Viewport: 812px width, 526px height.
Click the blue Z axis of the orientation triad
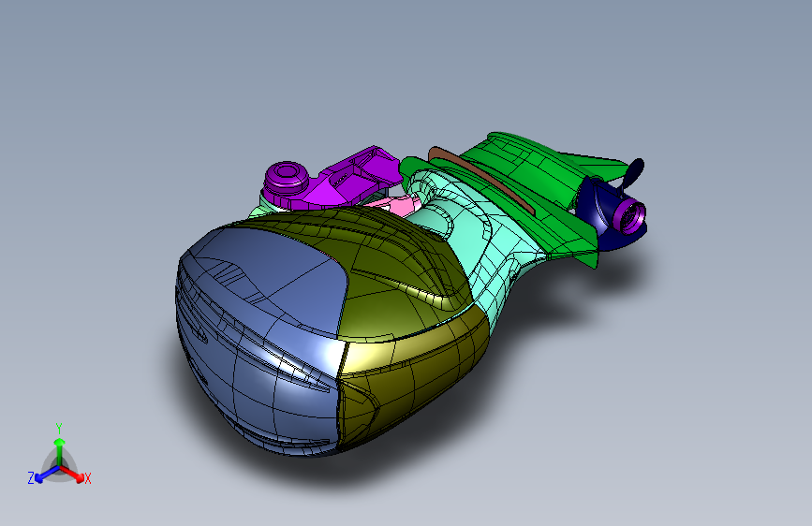point(47,474)
